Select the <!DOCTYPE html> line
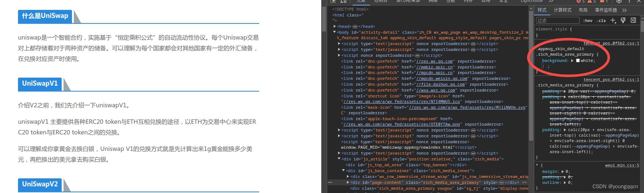 click(x=350, y=10)
